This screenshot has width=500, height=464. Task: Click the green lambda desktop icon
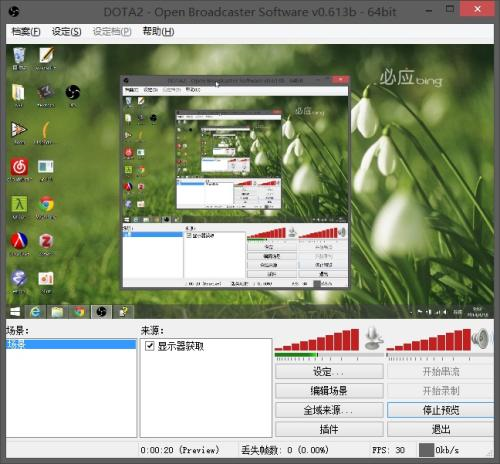(19, 204)
